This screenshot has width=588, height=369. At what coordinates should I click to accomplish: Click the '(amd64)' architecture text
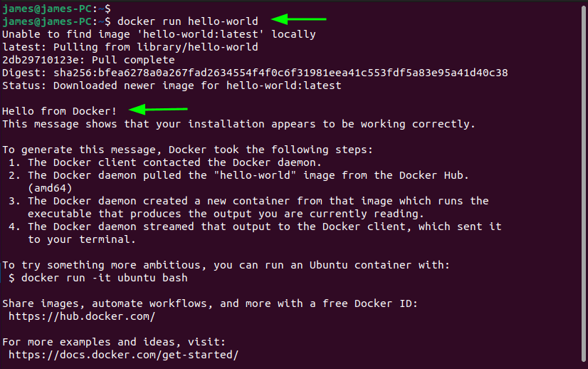[50, 188]
